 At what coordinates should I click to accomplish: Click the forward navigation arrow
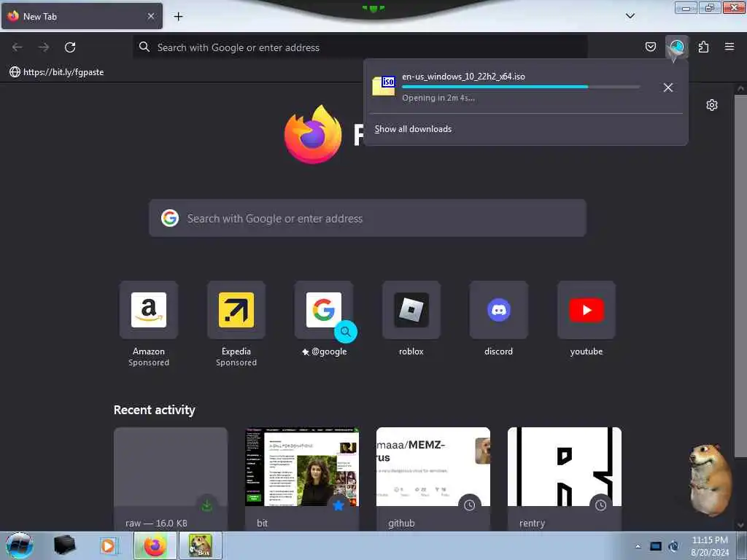tap(44, 47)
